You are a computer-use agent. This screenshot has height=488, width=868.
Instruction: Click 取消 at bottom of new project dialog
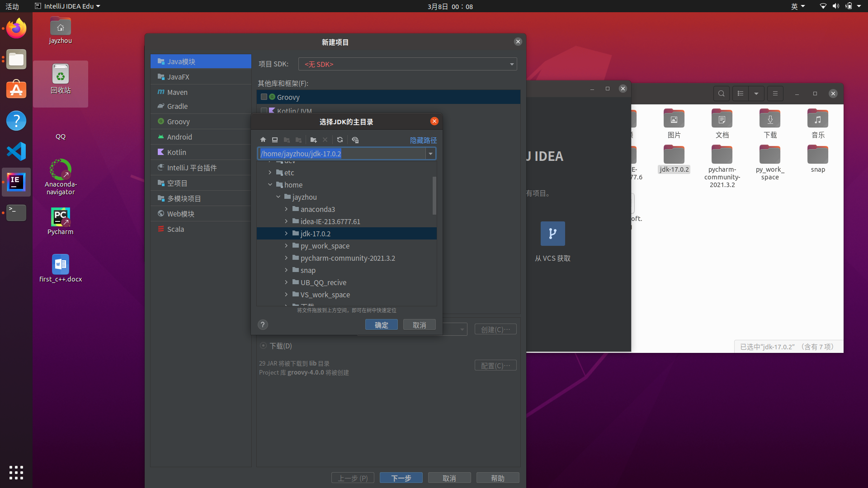(x=449, y=478)
